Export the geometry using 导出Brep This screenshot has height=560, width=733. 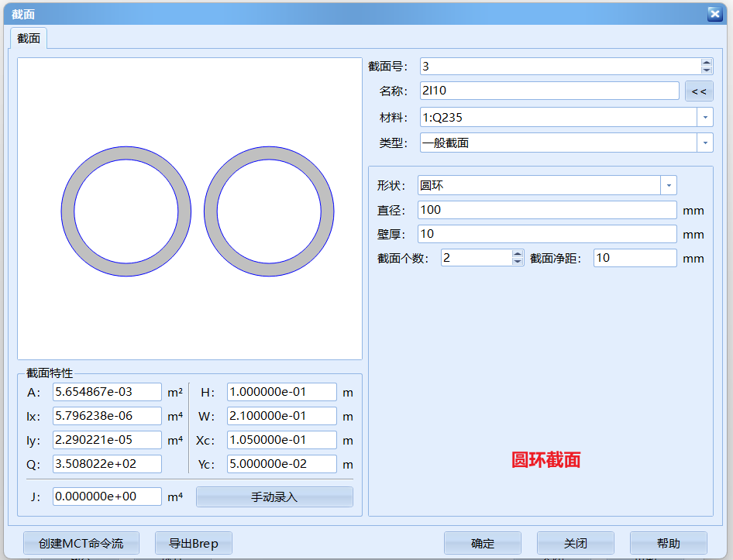click(193, 542)
